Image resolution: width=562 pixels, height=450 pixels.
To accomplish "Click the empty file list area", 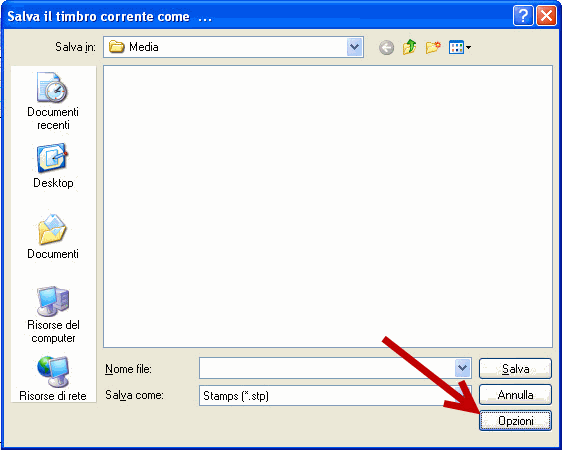I will coord(328,206).
